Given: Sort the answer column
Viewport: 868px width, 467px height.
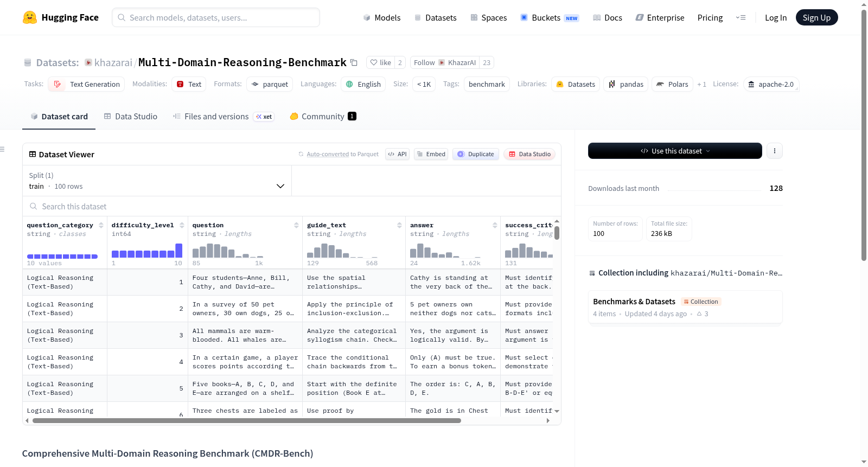Looking at the screenshot, I should click(x=495, y=225).
